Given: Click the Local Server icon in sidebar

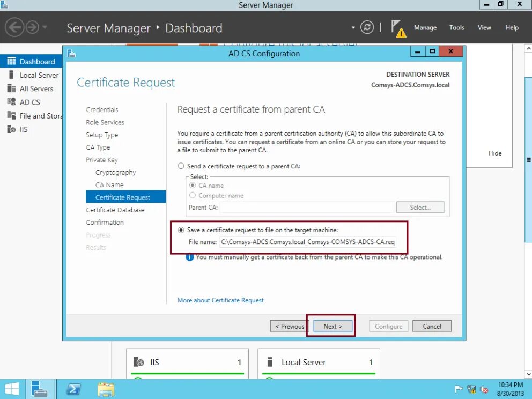Looking at the screenshot, I should 11,75.
